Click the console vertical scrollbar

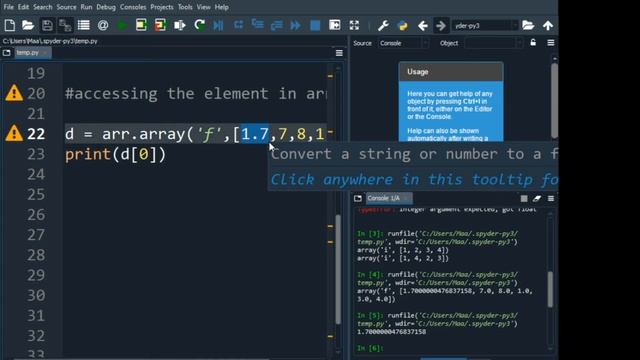coord(550,289)
